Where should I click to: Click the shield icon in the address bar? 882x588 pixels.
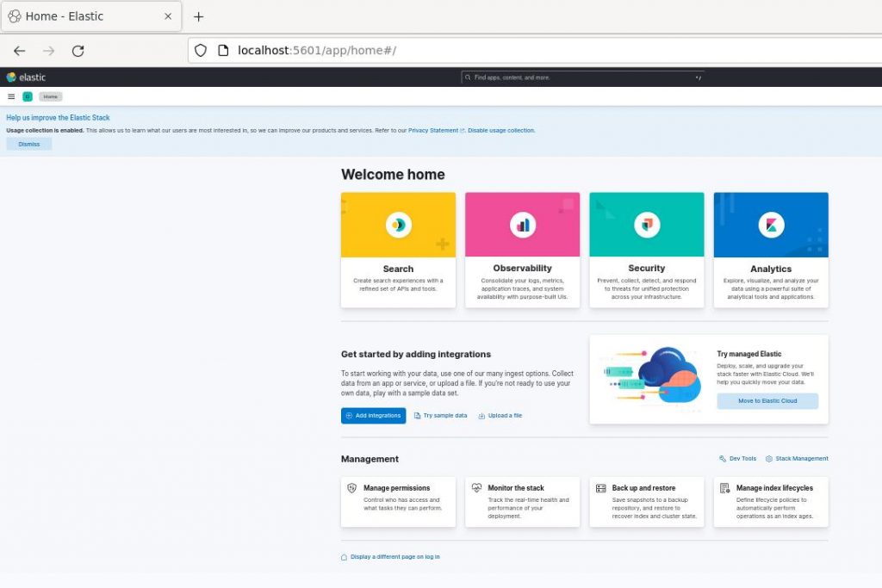point(201,51)
